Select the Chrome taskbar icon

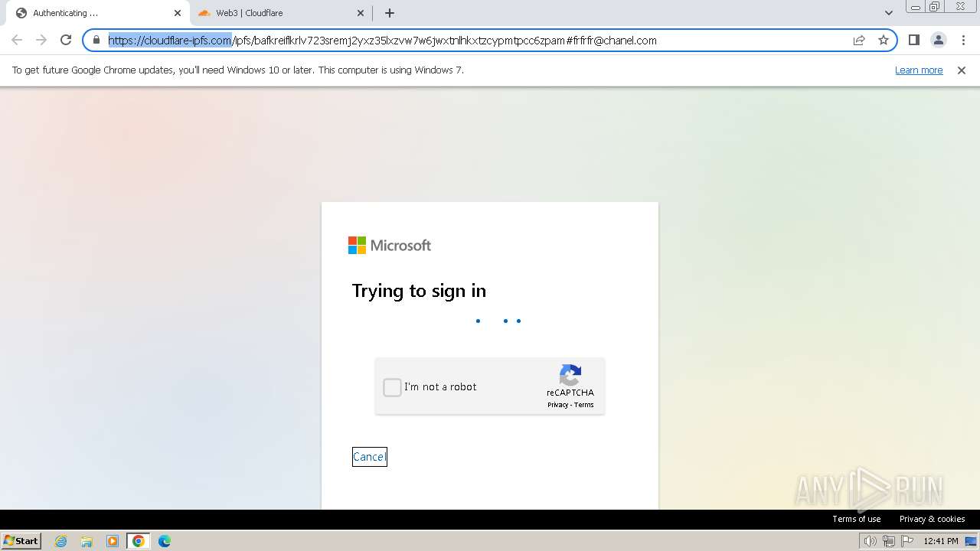tap(139, 541)
